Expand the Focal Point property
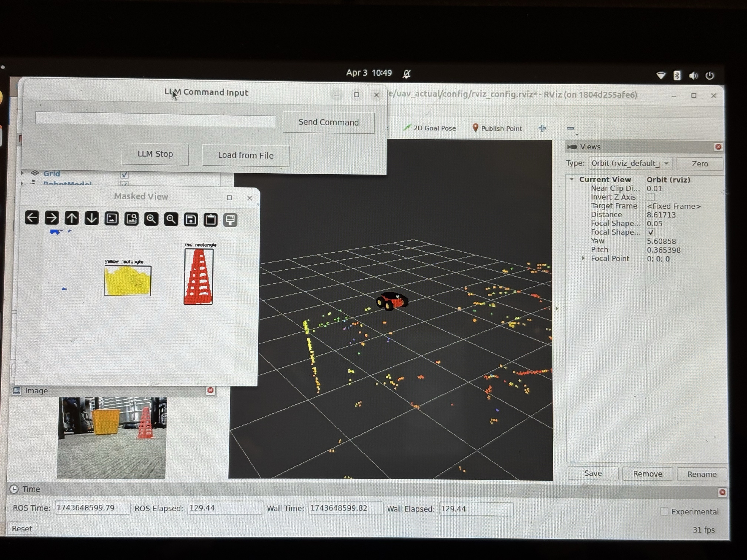 [x=583, y=258]
